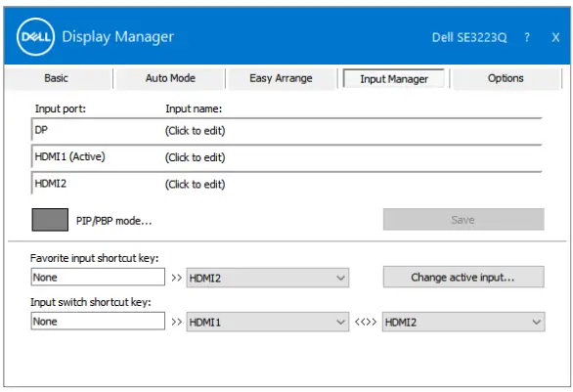The width and height of the screenshot is (573, 392).
Task: Open input switch HDMI1 dropdown
Action: coord(268,322)
